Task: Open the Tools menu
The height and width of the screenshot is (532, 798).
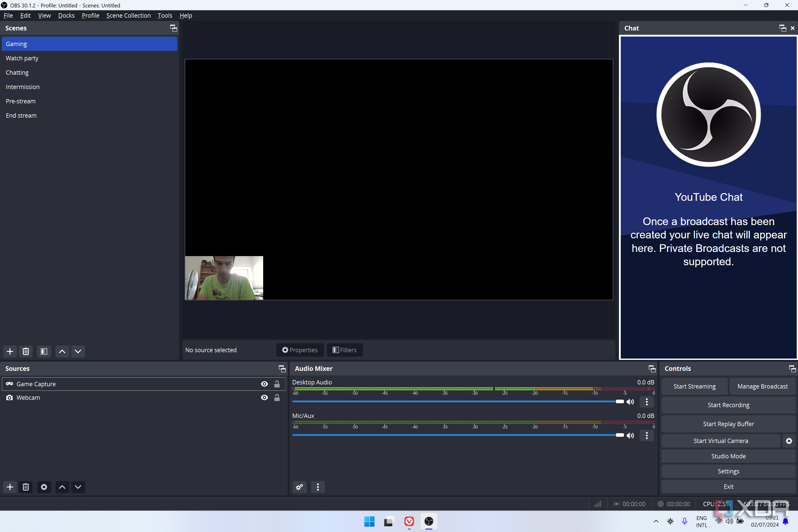Action: point(165,16)
